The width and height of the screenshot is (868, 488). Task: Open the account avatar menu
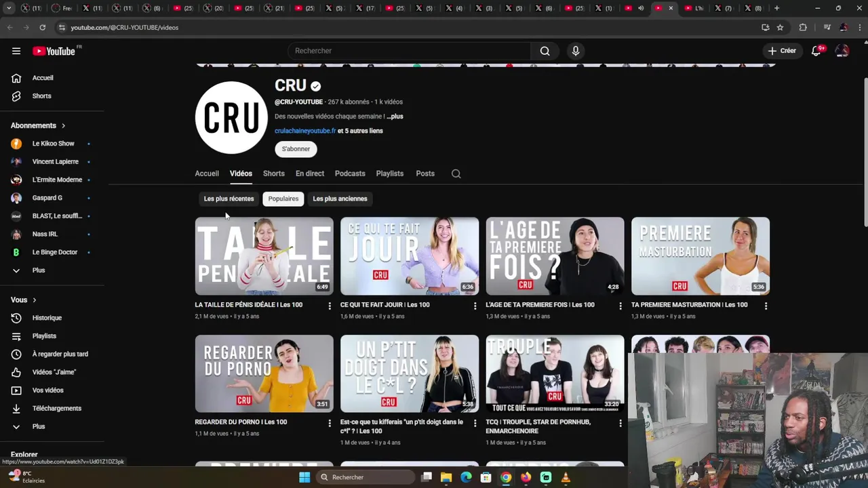coord(842,51)
